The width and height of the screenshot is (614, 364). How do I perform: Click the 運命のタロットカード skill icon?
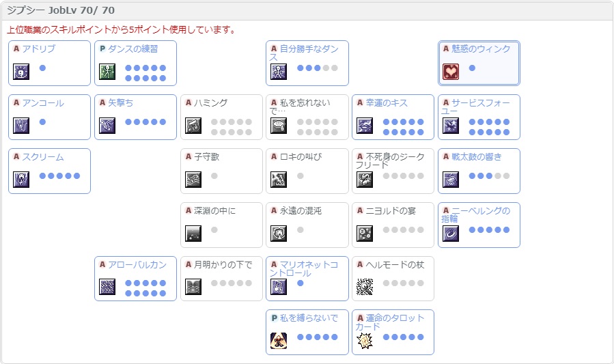365,341
